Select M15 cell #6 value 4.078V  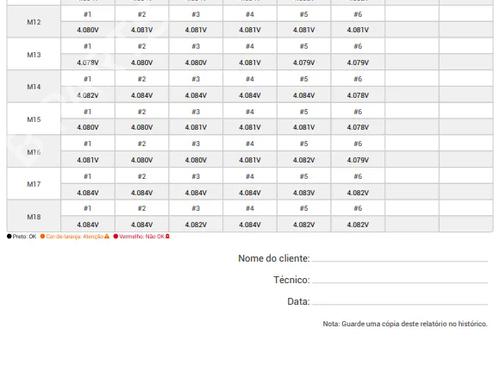coord(358,127)
